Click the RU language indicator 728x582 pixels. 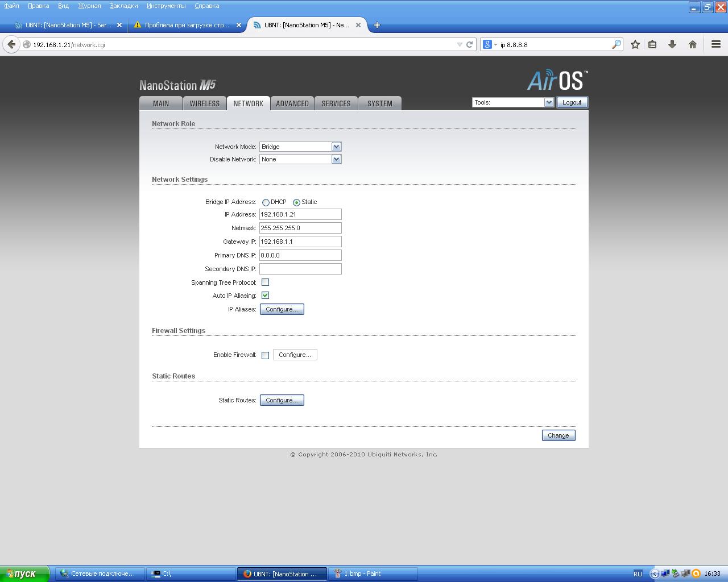[638, 573]
